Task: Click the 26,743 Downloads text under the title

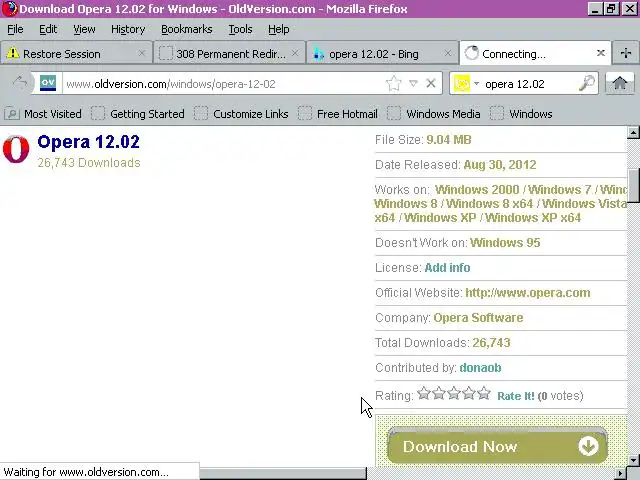Action: click(x=89, y=163)
